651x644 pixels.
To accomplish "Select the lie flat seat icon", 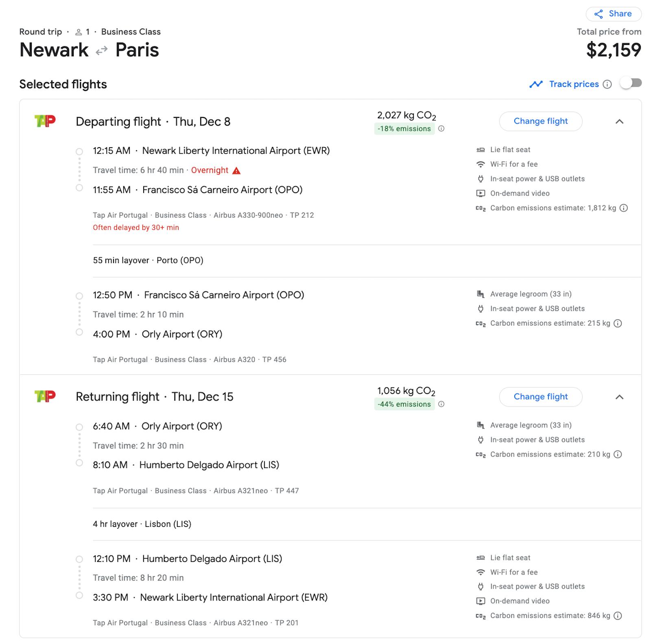I will point(481,149).
